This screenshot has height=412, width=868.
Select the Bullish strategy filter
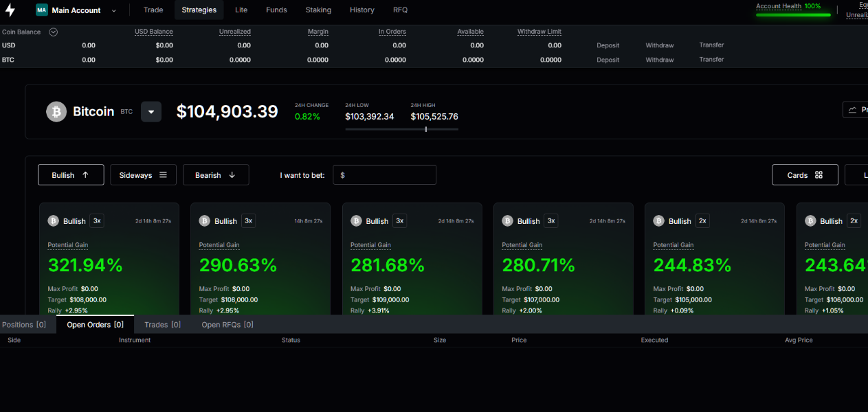pyautogui.click(x=71, y=175)
